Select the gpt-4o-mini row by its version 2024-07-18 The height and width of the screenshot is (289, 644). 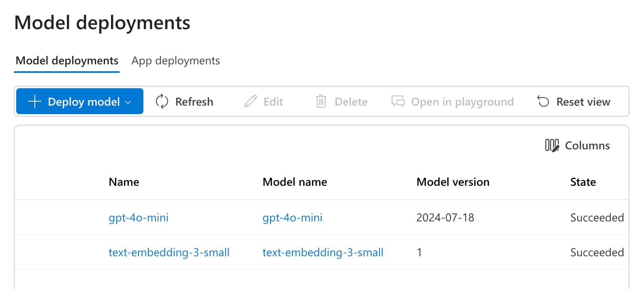pyautogui.click(x=445, y=218)
